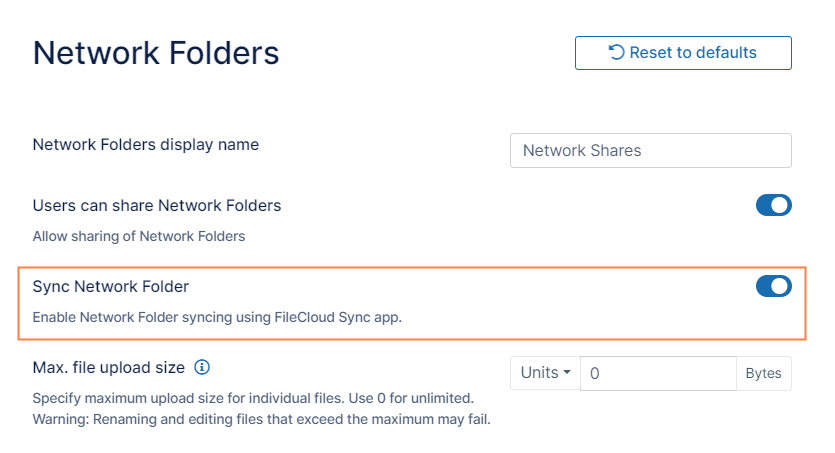This screenshot has width=835, height=453.
Task: Open the Units dropdown
Action: click(545, 373)
